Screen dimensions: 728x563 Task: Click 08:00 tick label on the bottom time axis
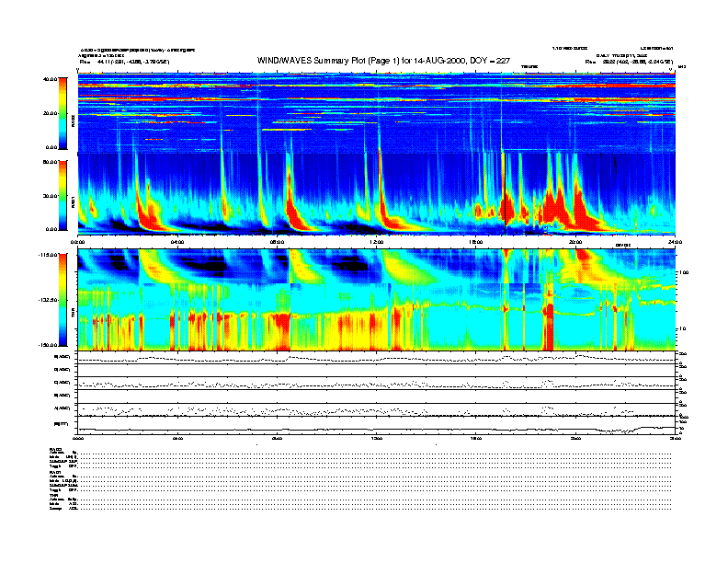click(278, 439)
